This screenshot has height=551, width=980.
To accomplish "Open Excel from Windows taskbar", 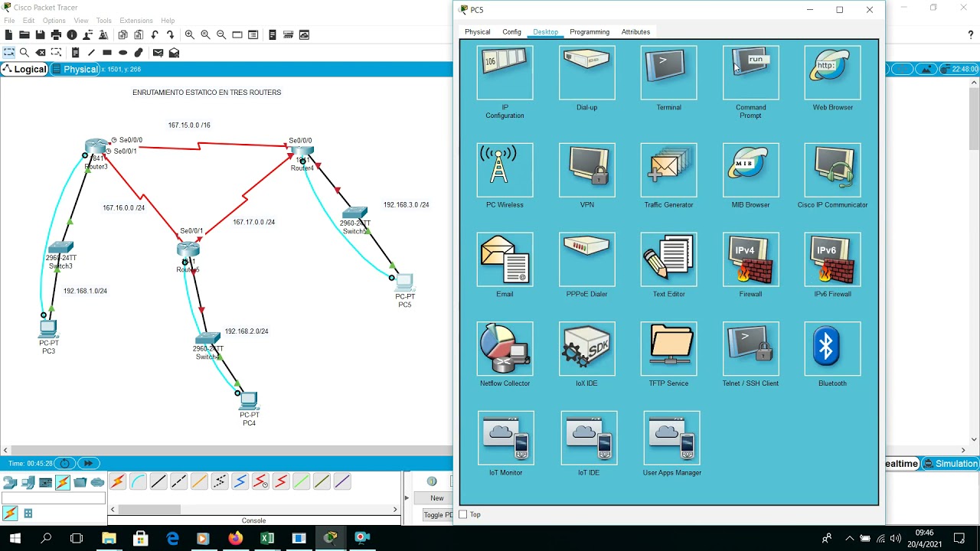I will pyautogui.click(x=267, y=539).
